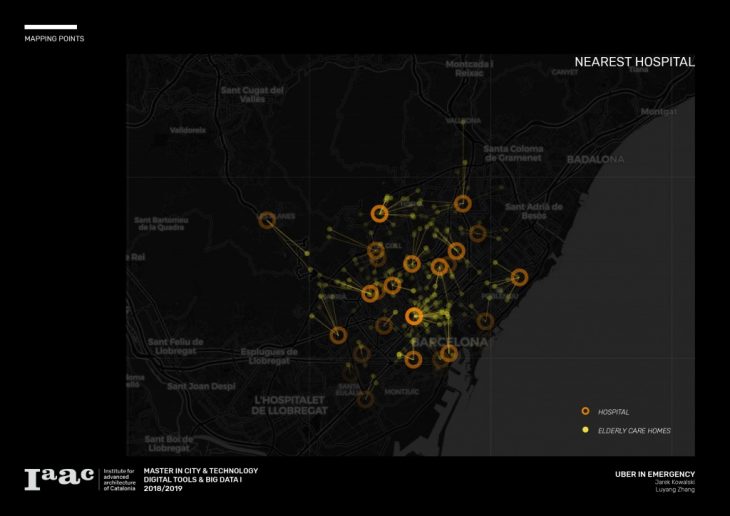Click the Institute for advanced architecture text
The image size is (730, 516).
point(118,478)
